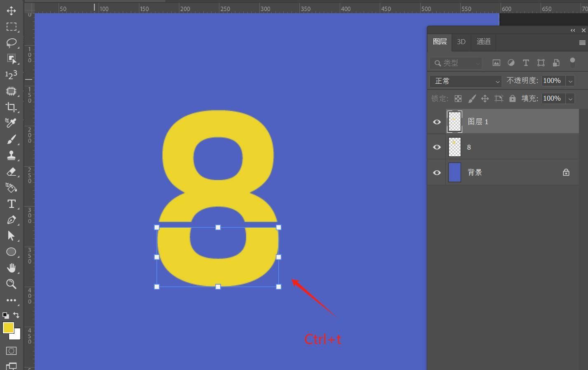Screen dimensions: 588x370
Task: Select the Eyedropper tool
Action: (11, 123)
